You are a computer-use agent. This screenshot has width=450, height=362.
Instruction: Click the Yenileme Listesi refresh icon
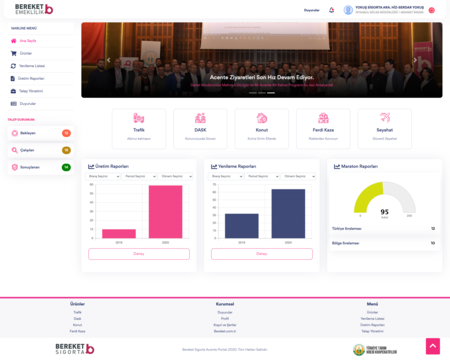(x=13, y=66)
